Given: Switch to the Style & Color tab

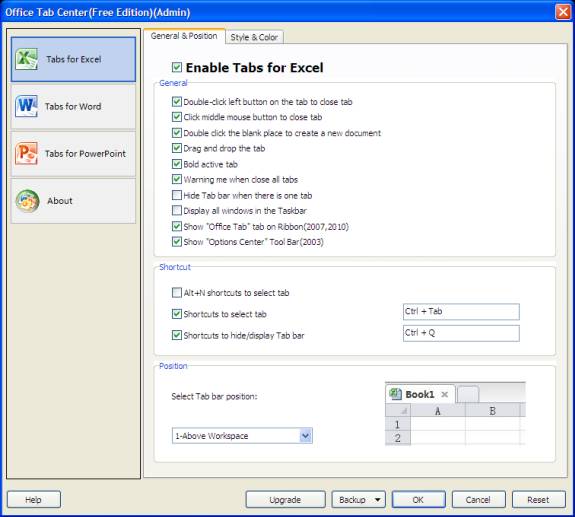Looking at the screenshot, I should coord(254,37).
